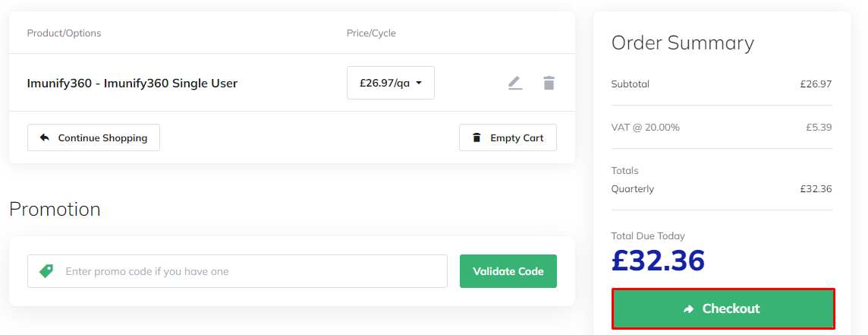Focus the promo code input field

tap(250, 271)
